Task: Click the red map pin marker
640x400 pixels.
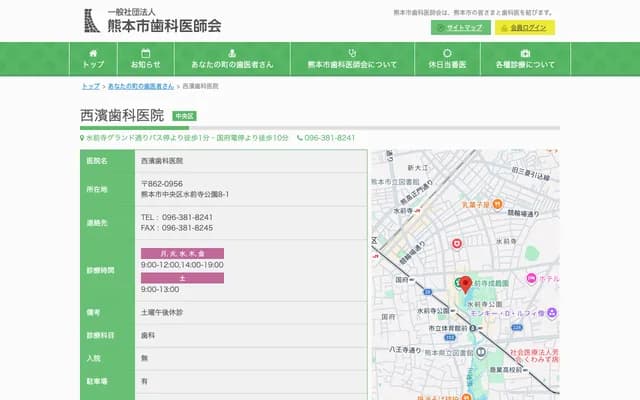Action: (465, 285)
